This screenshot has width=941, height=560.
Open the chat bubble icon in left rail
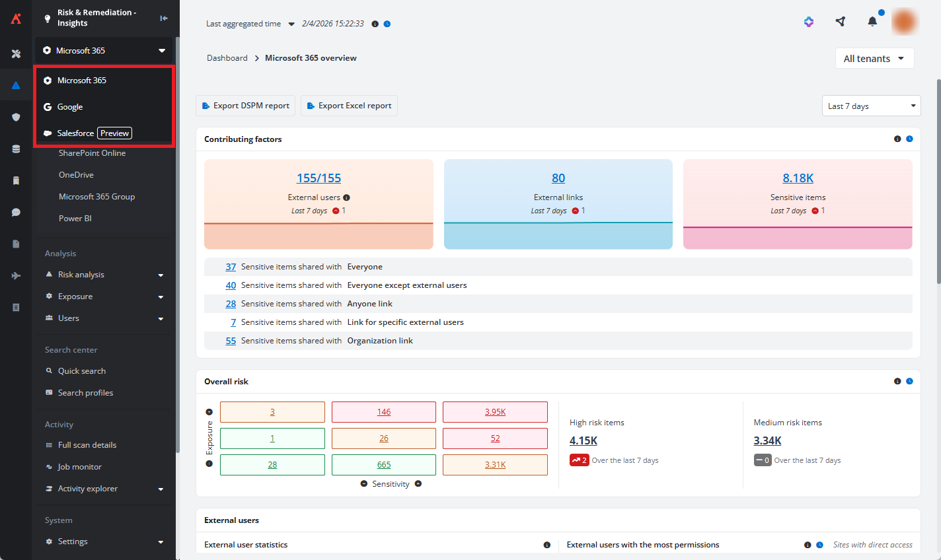[x=16, y=212]
